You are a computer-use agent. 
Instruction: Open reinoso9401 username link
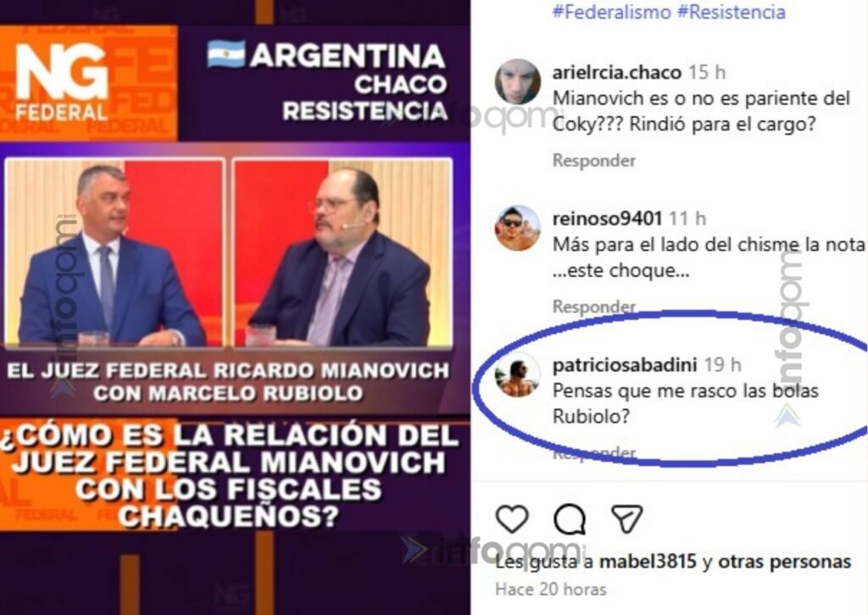(607, 219)
